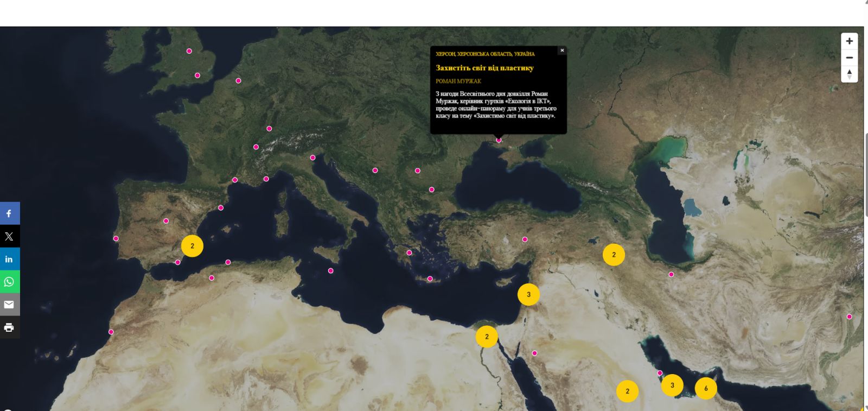Click the pink marker in central Turkey
Image resolution: width=868 pixels, height=411 pixels.
[x=525, y=239]
